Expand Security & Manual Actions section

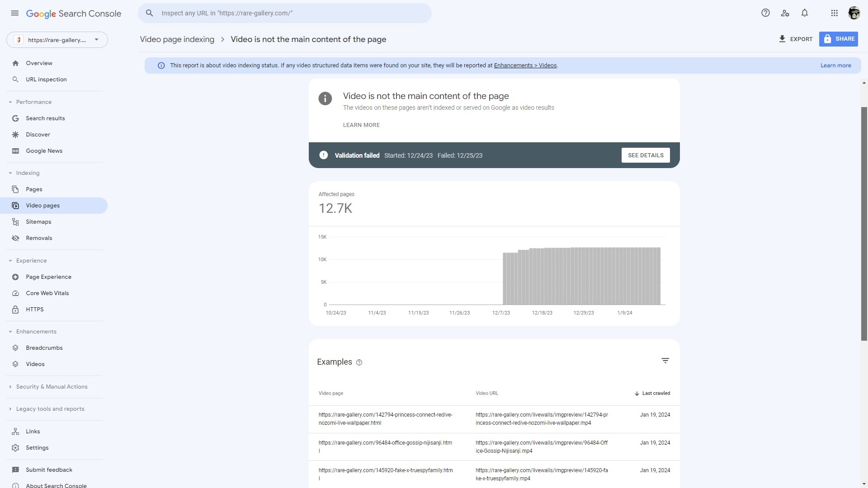(10, 387)
